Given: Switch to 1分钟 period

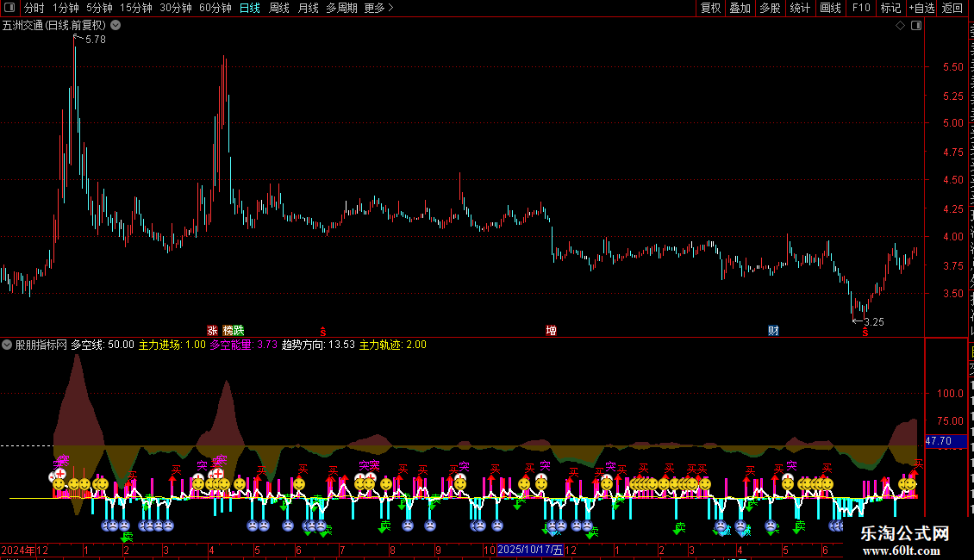Looking at the screenshot, I should coord(66,8).
